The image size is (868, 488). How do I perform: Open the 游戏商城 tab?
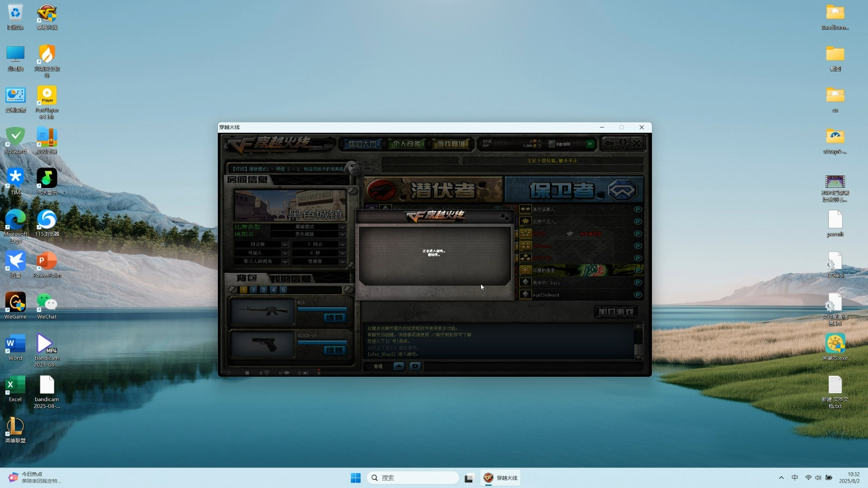point(451,144)
